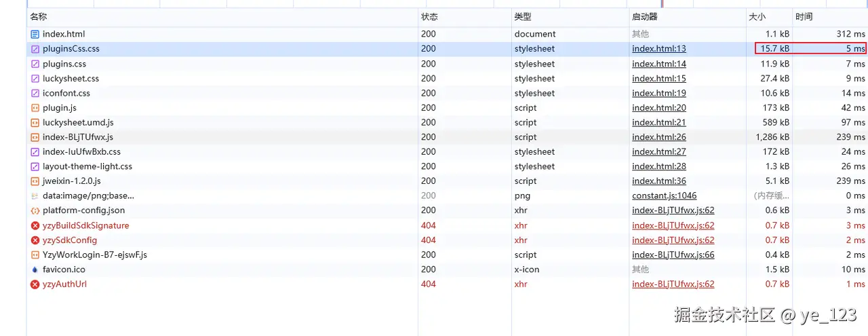The image size is (868, 336).
Task: Select the plugin.js request name
Action: 60,108
